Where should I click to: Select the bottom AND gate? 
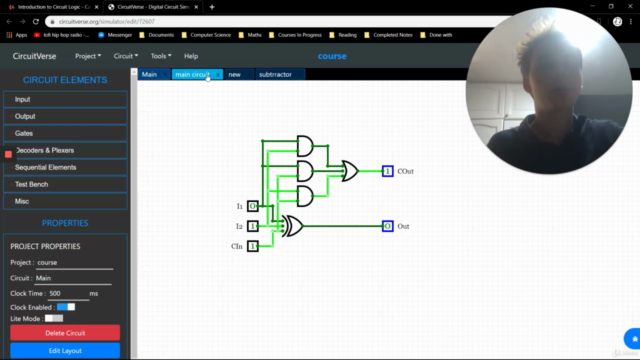[x=305, y=196]
